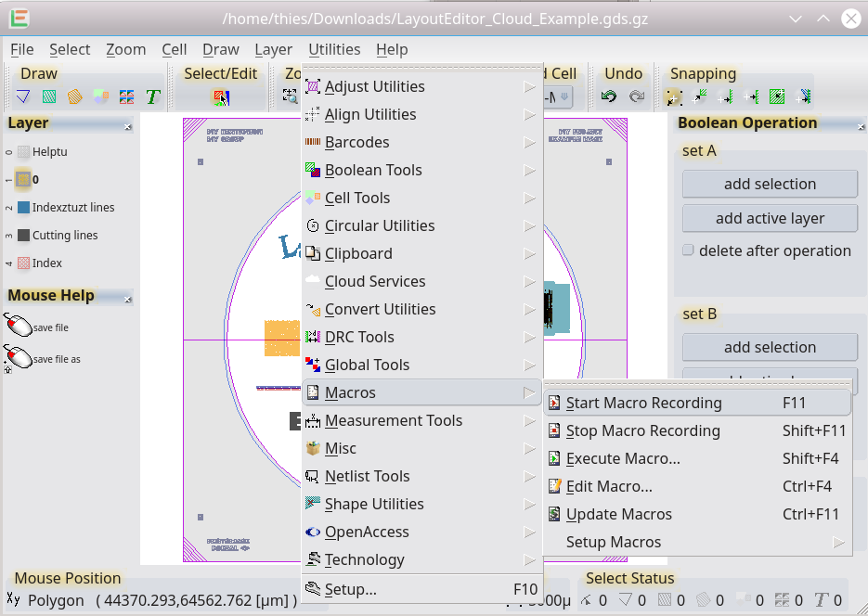Click add selection under set A
The width and height of the screenshot is (868, 616).
coord(770,184)
